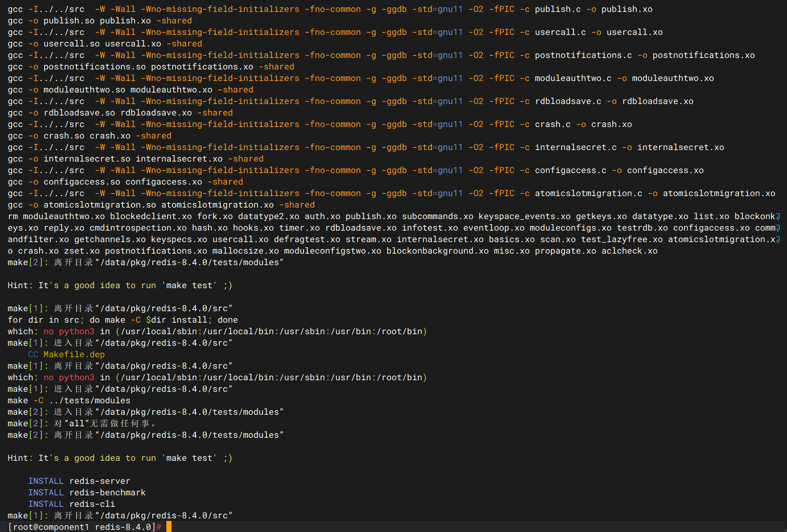Click the line-wrap indicator after blockonk
The height and width of the screenshot is (532, 787).
778,217
